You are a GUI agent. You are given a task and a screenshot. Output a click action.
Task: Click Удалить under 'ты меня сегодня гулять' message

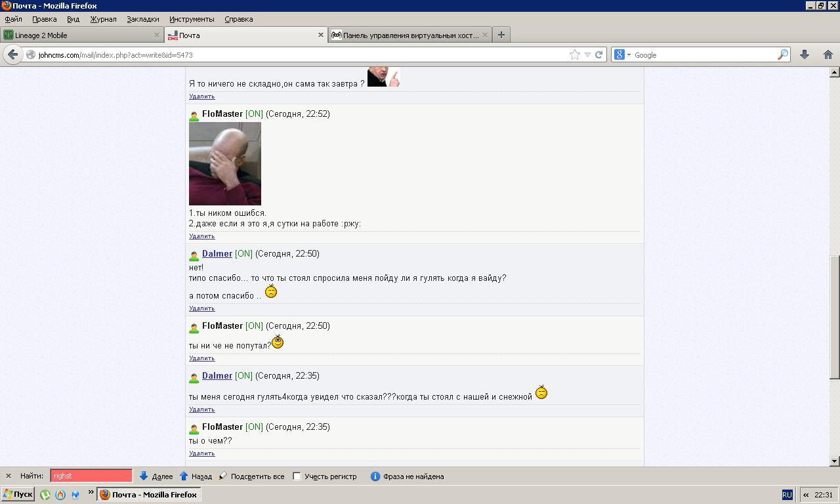pos(201,409)
